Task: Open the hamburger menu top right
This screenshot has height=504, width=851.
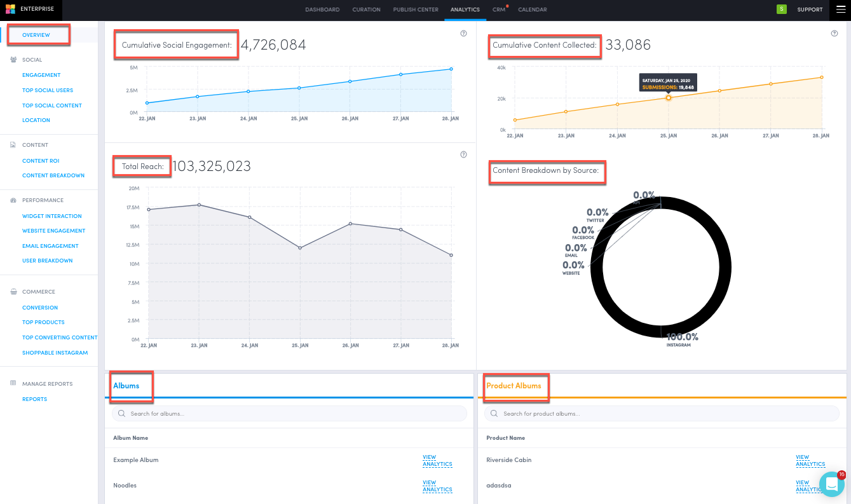Action: pos(840,10)
